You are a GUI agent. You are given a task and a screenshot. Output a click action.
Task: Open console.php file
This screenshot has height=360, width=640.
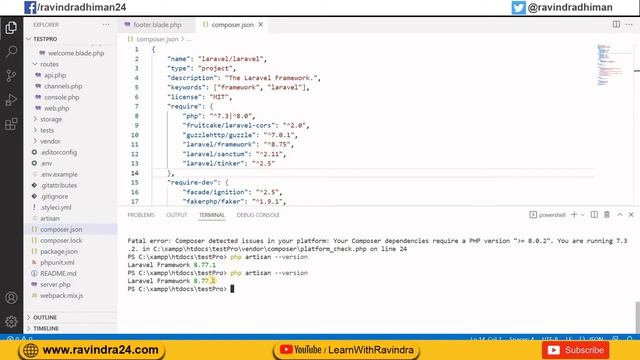[x=70, y=97]
